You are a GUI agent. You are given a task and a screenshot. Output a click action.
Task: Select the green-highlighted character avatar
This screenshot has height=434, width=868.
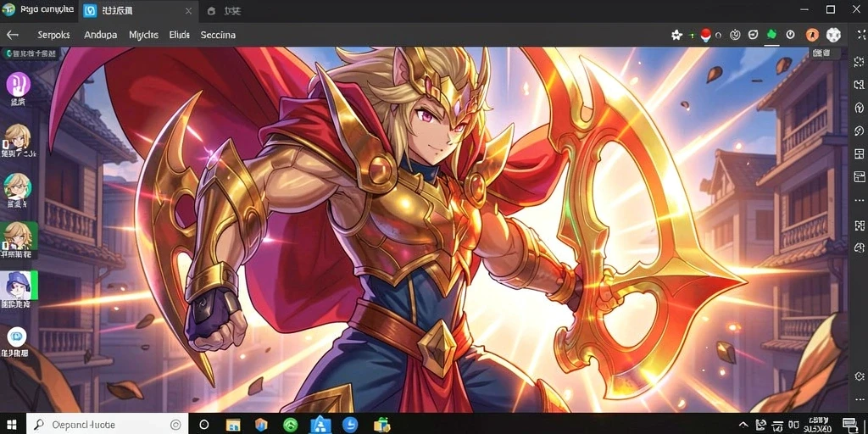click(x=19, y=236)
